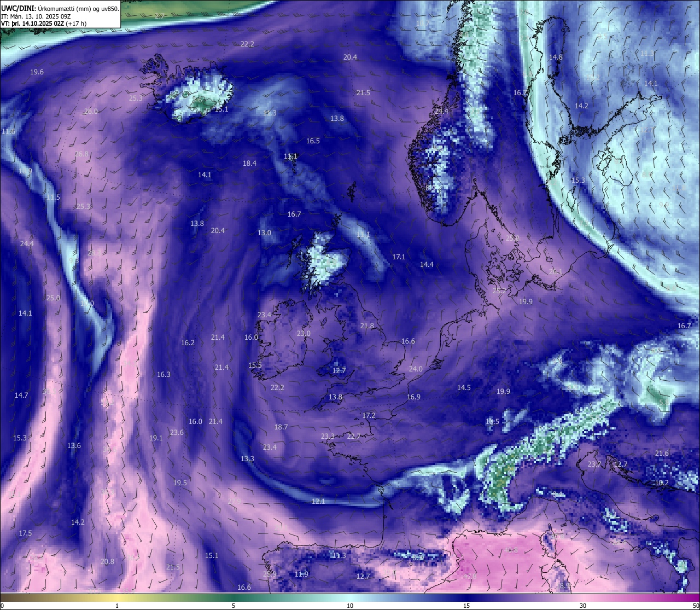The image size is (700, 610).
Task: Select the 20.8 value label
Action: [107, 561]
